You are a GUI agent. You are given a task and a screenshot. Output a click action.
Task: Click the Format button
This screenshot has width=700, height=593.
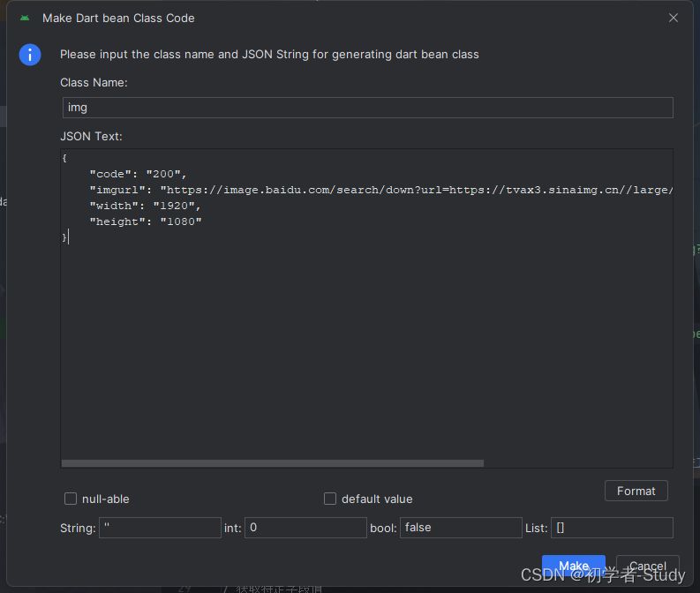pos(636,491)
